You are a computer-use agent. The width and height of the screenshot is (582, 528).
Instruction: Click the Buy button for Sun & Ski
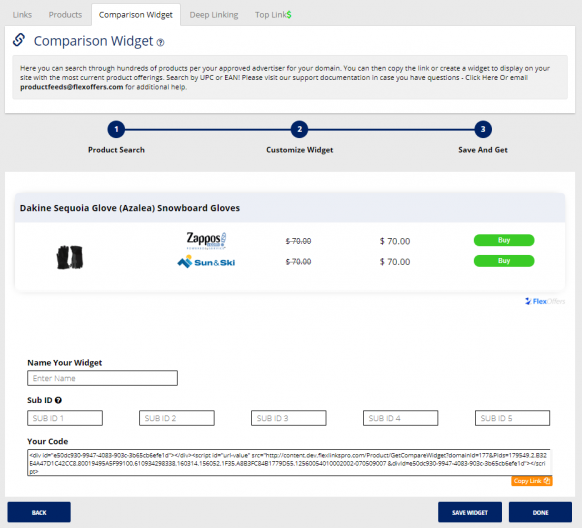[x=504, y=261]
